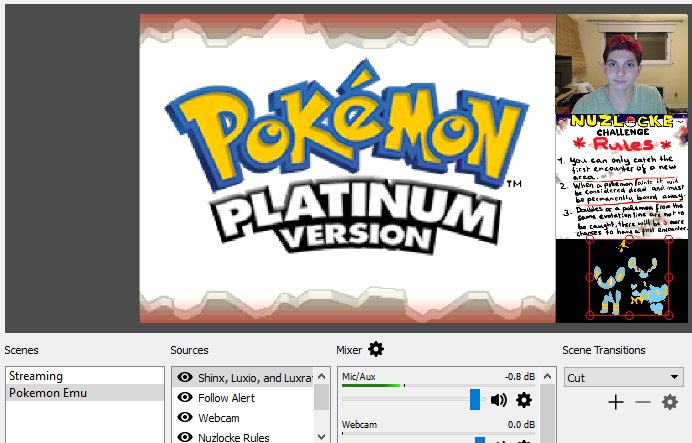Mute the Mic/Aux speaker icon
This screenshot has height=443, width=692.
499,400
